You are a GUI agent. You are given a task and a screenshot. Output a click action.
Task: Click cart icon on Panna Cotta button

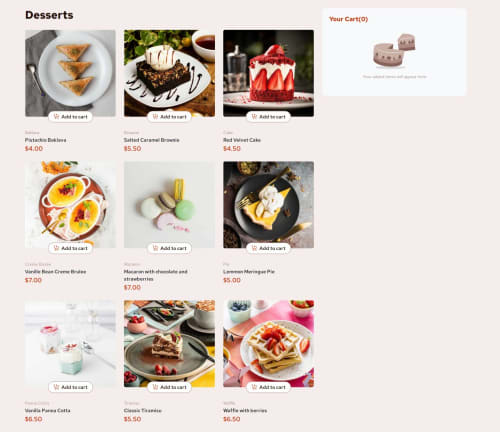(56, 387)
